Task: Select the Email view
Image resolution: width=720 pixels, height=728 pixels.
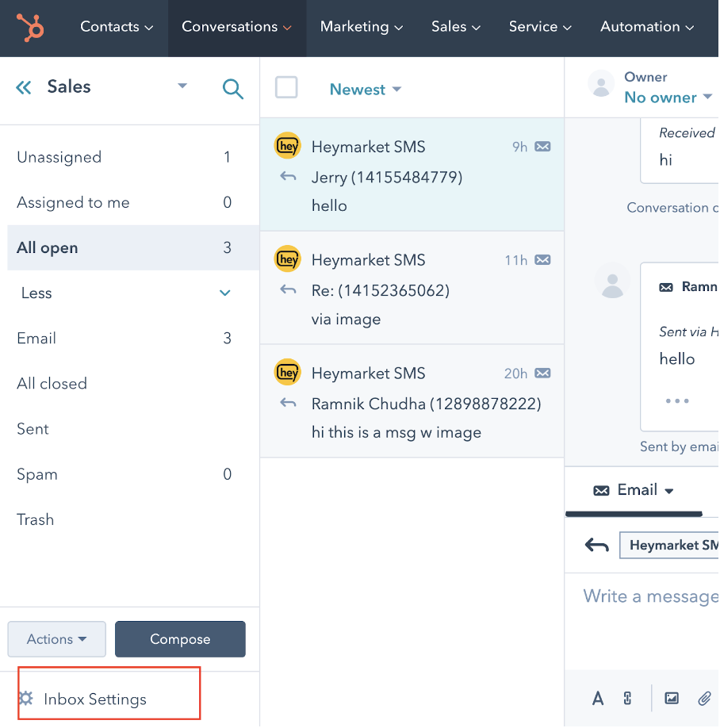Action: pos(126,338)
